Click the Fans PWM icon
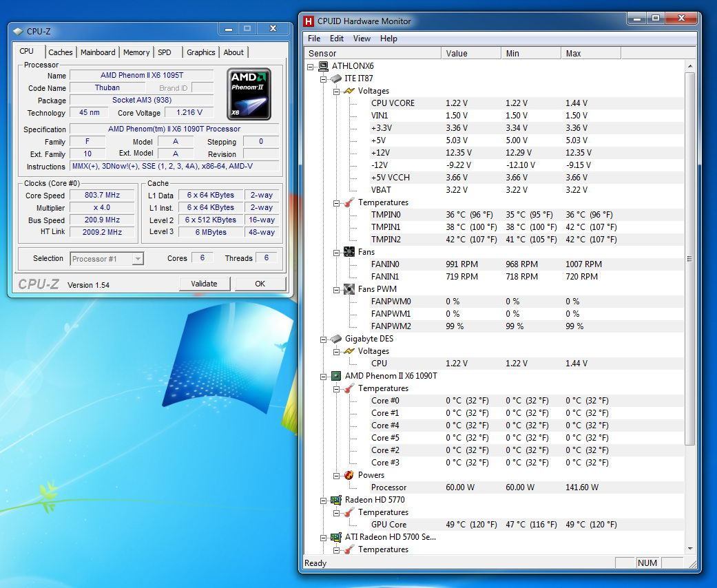This screenshot has width=717, height=588. [x=349, y=289]
